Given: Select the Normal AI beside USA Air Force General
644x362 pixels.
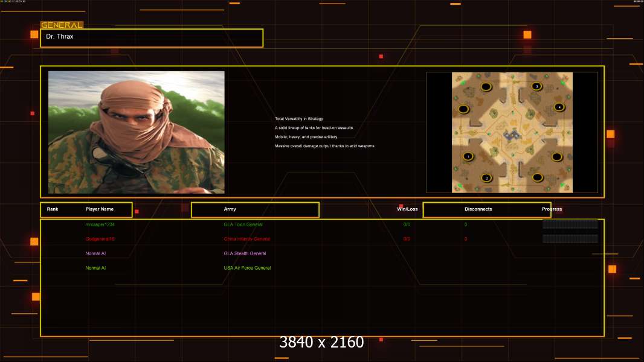Looking at the screenshot, I should coord(95,268).
